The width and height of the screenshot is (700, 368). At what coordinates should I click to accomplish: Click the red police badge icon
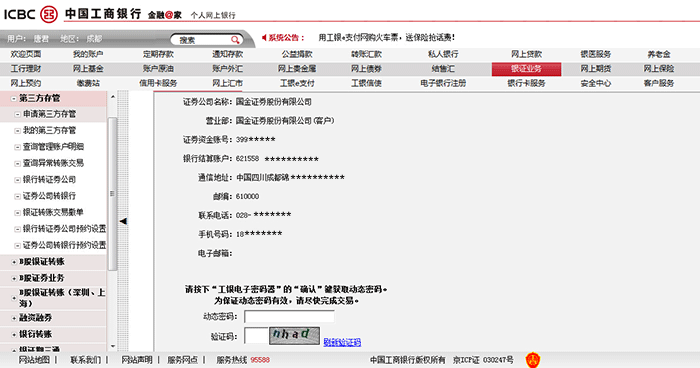(x=533, y=360)
